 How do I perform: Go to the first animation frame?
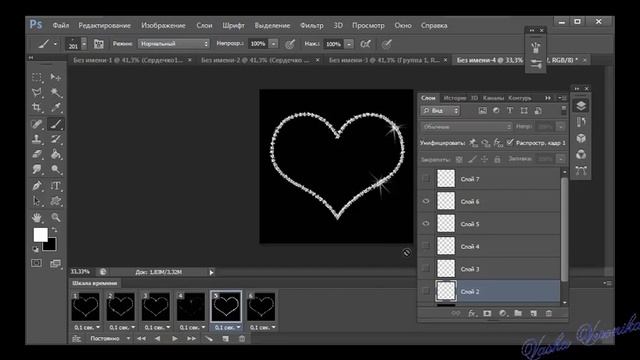[x=141, y=338]
